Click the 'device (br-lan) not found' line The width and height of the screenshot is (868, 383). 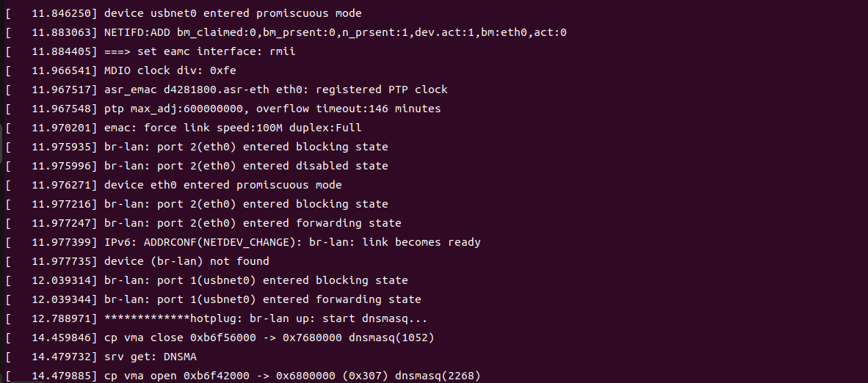tap(187, 261)
